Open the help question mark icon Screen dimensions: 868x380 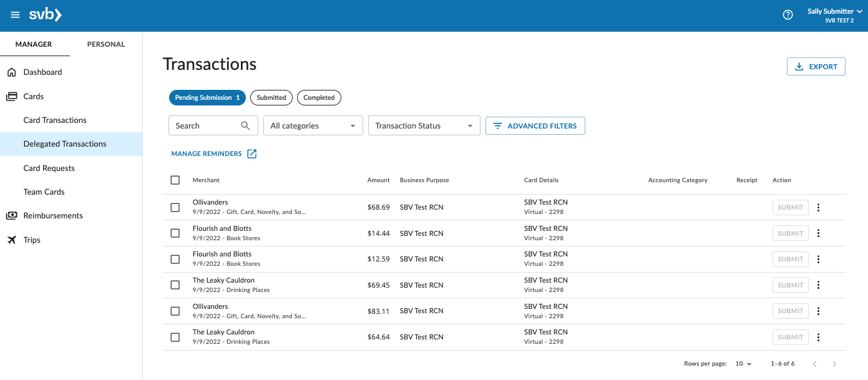click(788, 15)
